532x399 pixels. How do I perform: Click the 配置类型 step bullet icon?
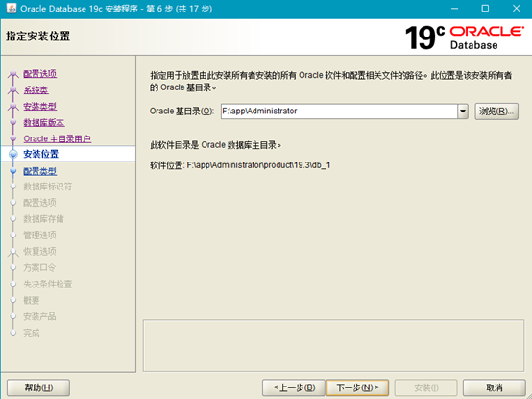click(13, 171)
